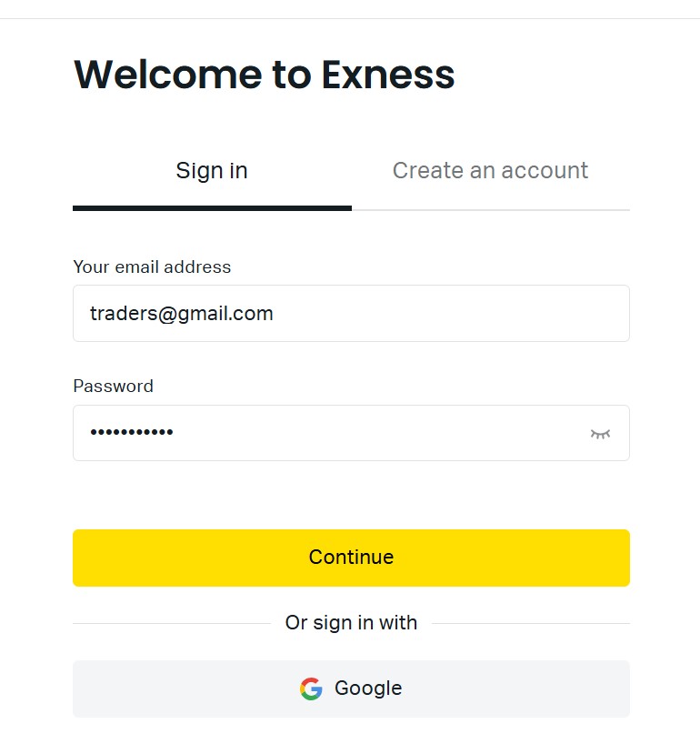The image size is (700, 754).
Task: Click the word "Google" in the sign-in button
Action: pos(368,689)
